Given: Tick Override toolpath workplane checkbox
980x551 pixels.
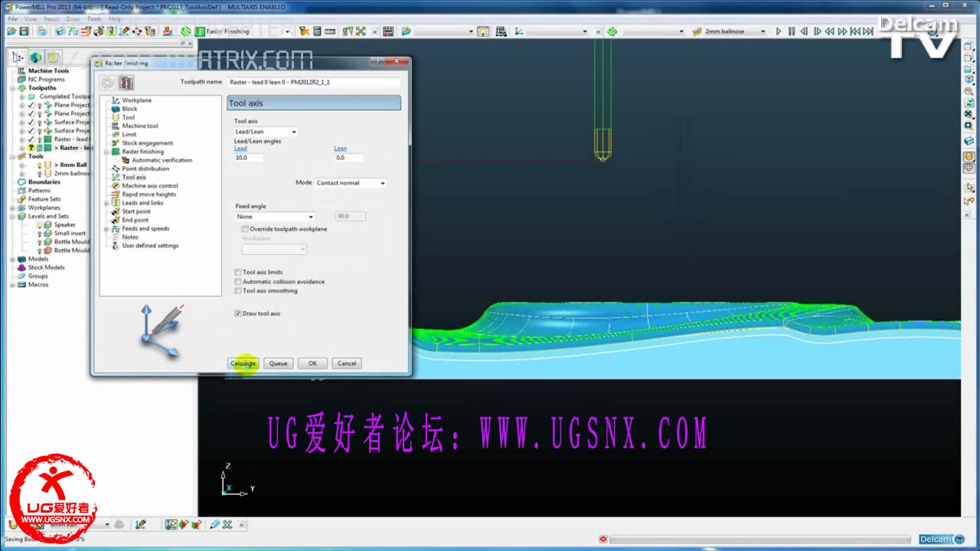Looking at the screenshot, I should coord(245,229).
